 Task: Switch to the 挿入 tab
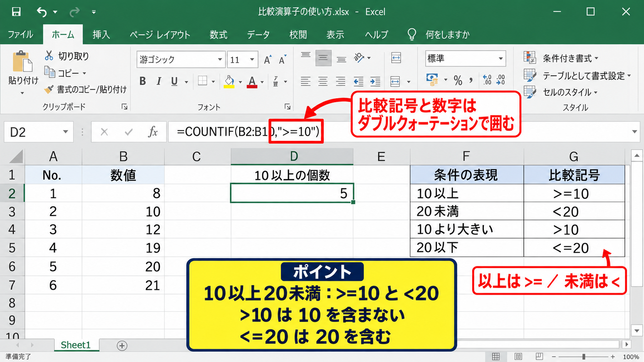(101, 35)
